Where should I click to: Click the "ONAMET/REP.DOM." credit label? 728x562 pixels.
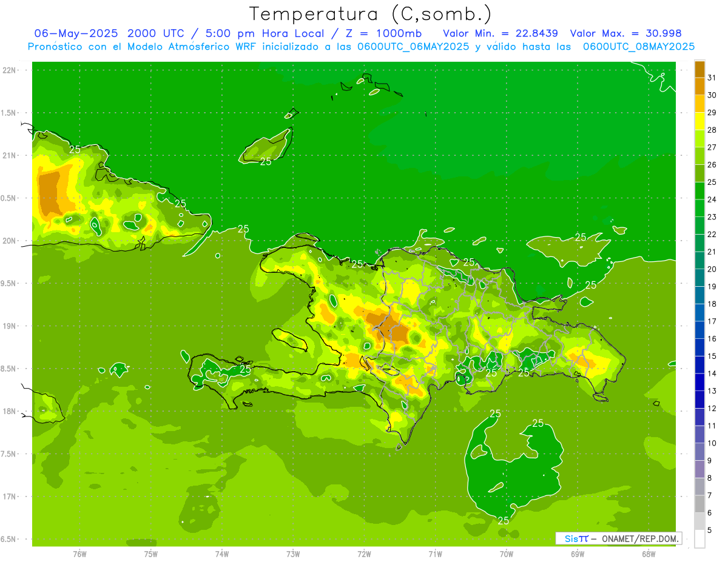[640, 538]
